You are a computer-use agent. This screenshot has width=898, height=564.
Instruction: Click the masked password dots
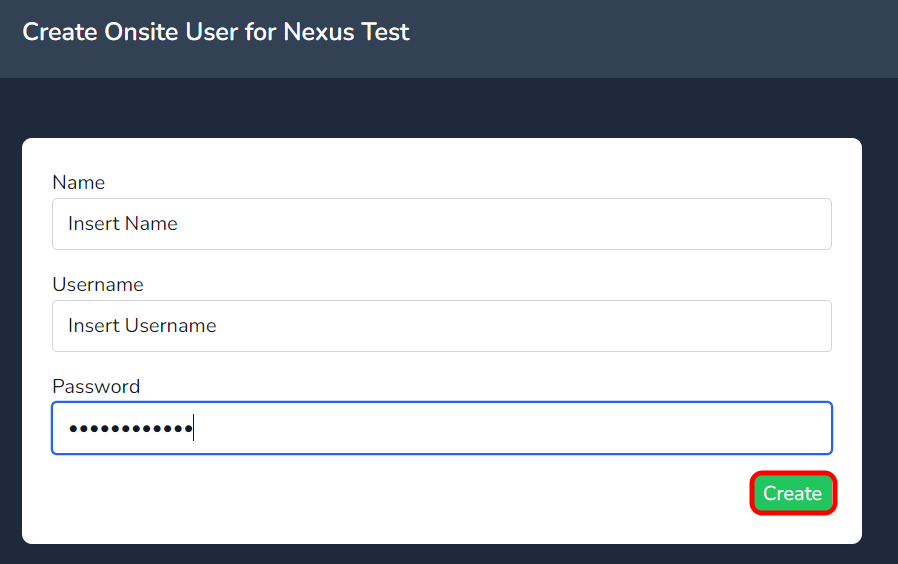[x=130, y=429]
